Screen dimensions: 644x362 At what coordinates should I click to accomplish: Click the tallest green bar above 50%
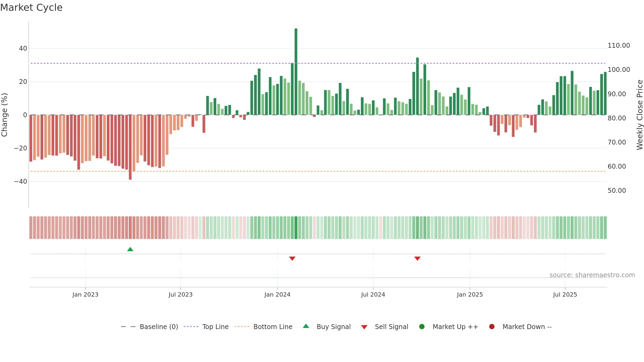point(296,72)
